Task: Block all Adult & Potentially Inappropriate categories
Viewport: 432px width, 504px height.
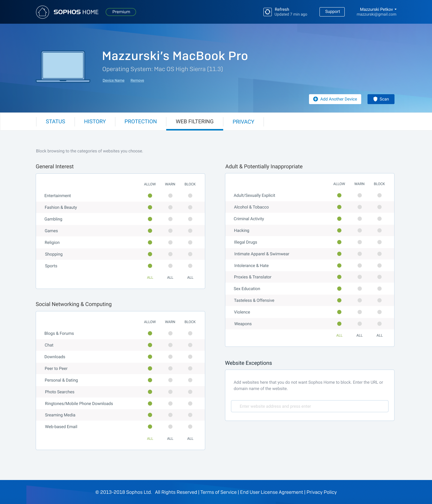Action: (x=379, y=335)
